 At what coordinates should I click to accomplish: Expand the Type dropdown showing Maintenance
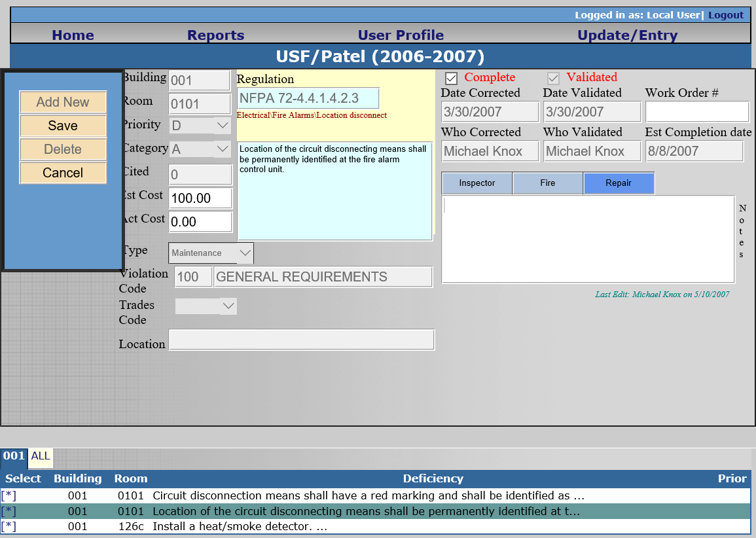tap(211, 253)
